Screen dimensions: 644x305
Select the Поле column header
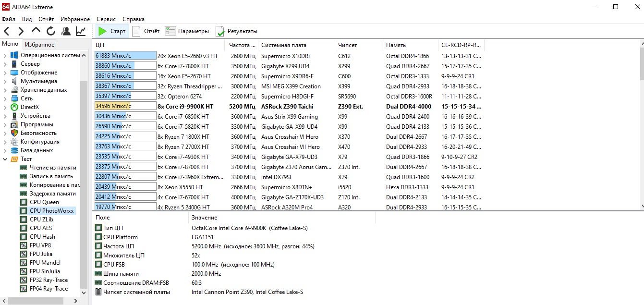tap(141, 218)
